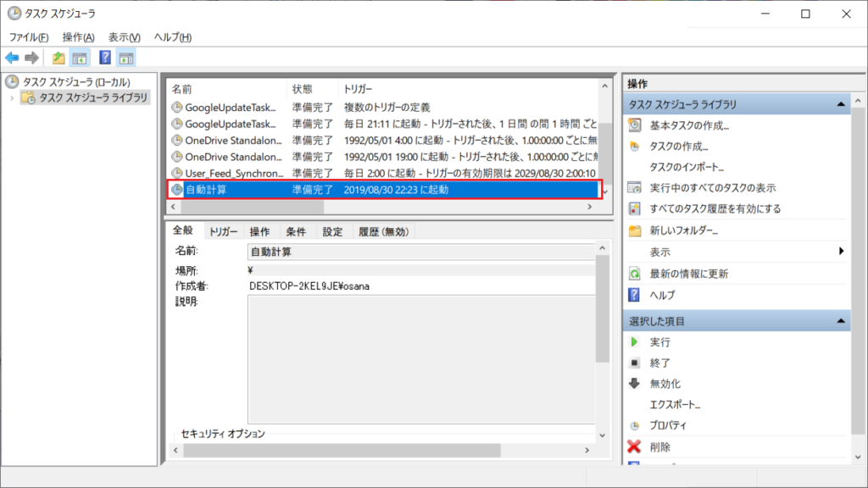The width and height of the screenshot is (868, 488).
Task: Click the 削除 action text
Action: tap(659, 446)
